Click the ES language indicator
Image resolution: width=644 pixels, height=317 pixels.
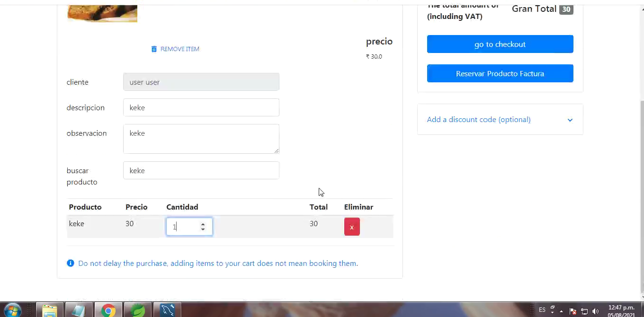(542, 310)
